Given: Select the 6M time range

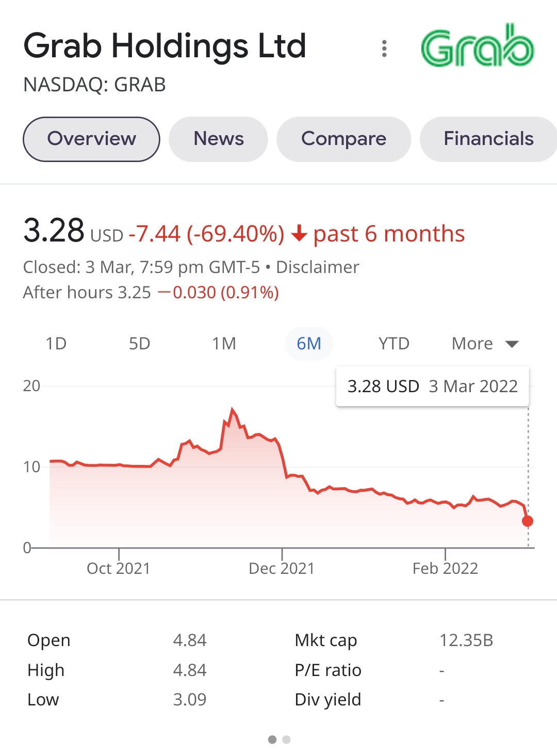Looking at the screenshot, I should click(309, 344).
